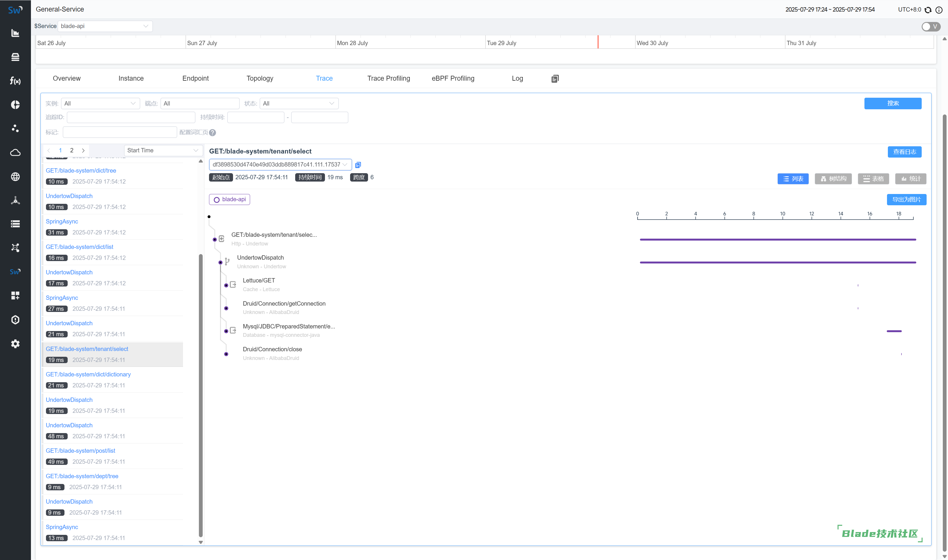948x560 pixels.
Task: Open trace GET:/blade-system/dict/dictionary
Action: pyautogui.click(x=88, y=374)
